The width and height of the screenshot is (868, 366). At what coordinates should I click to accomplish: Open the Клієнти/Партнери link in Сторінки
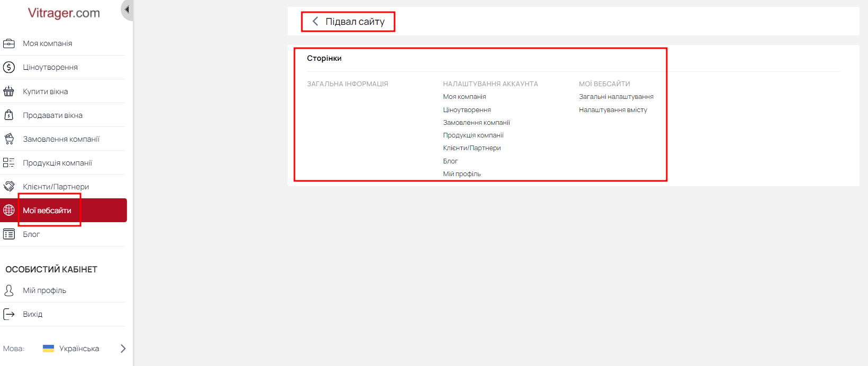pos(472,148)
